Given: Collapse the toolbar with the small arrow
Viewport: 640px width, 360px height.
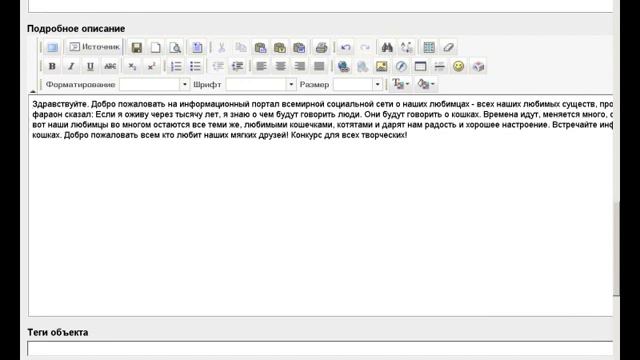Looking at the screenshot, I should click(x=33, y=91).
